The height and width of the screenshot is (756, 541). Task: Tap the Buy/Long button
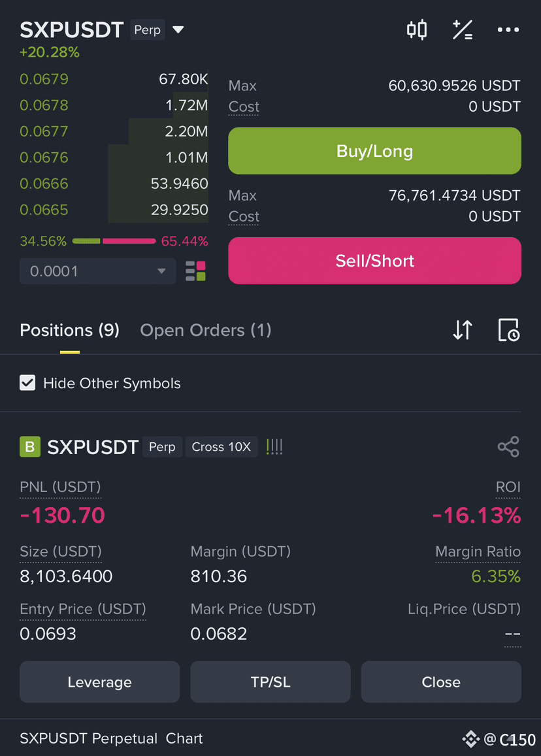374,151
